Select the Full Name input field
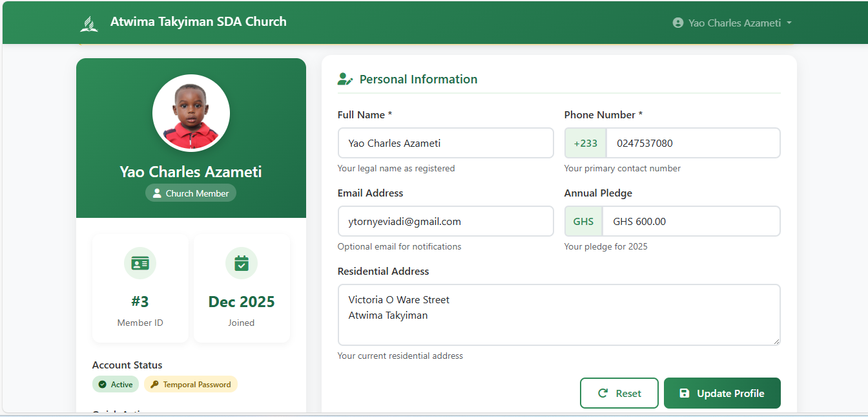The height and width of the screenshot is (417, 868). pyautogui.click(x=446, y=143)
